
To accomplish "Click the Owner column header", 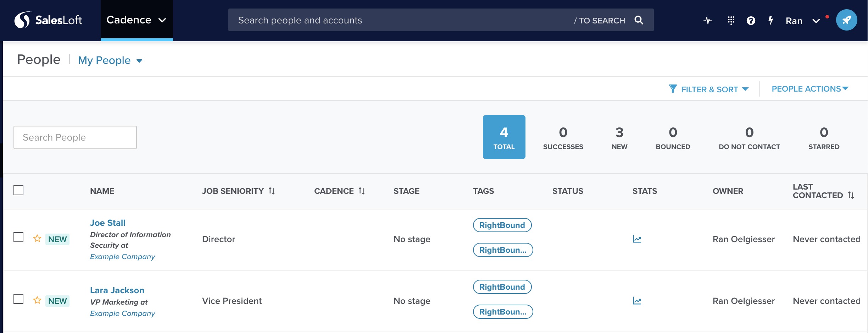I will (728, 191).
